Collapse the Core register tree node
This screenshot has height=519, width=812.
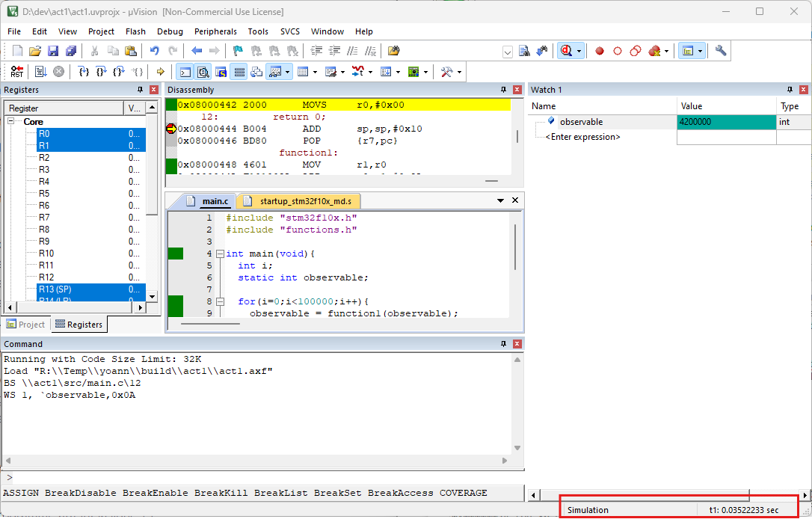pyautogui.click(x=12, y=121)
